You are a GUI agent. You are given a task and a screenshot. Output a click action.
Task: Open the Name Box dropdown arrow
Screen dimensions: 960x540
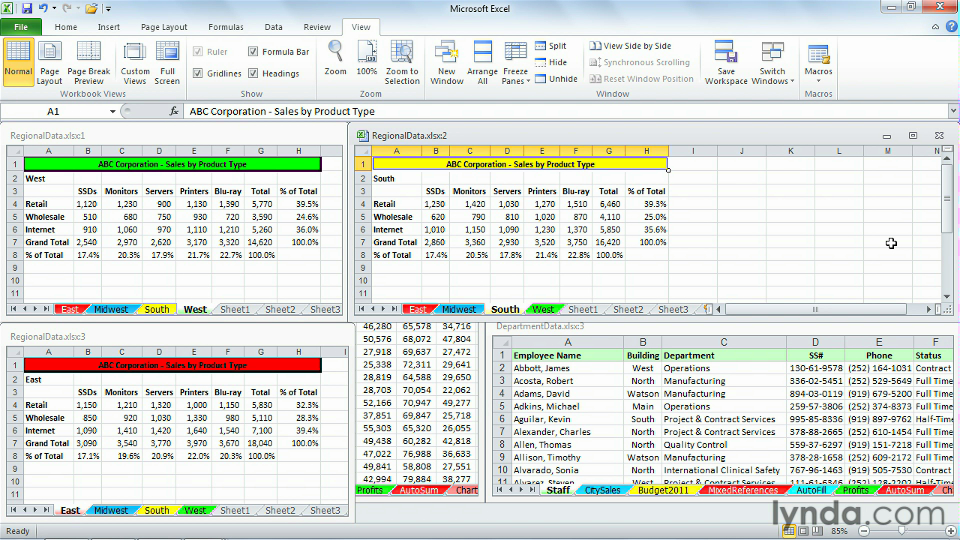(x=113, y=111)
